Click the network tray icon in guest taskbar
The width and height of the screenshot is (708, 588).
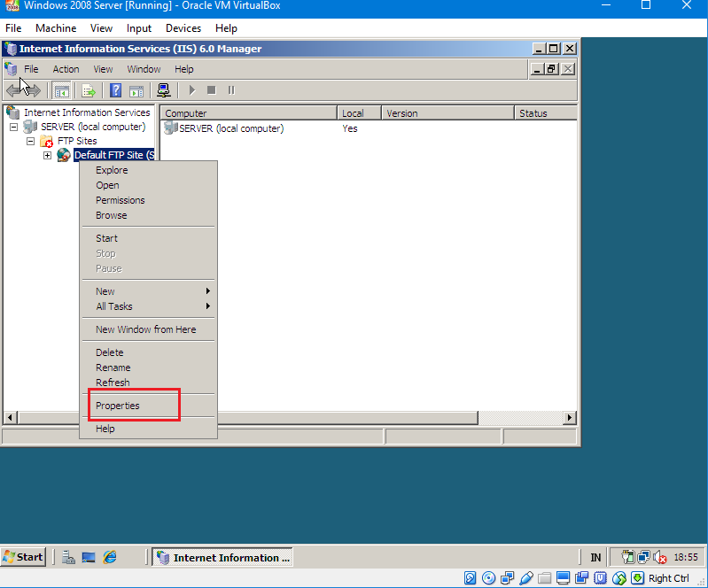(x=644, y=558)
